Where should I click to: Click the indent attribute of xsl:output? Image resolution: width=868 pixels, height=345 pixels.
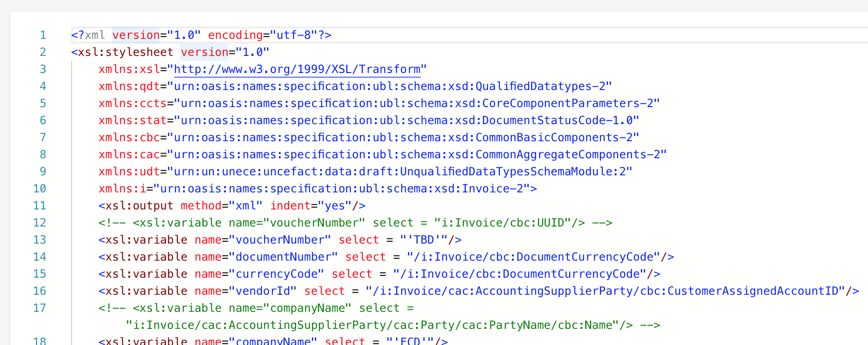click(290, 206)
